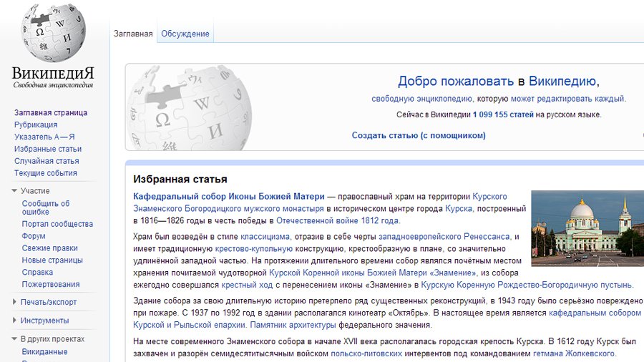Viewport: 644px width, 362px height.
Task: Open the польско-литовских link
Action: point(366,354)
